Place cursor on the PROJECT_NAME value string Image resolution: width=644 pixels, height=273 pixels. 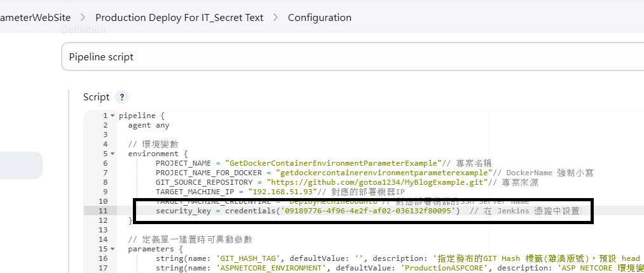click(x=333, y=163)
